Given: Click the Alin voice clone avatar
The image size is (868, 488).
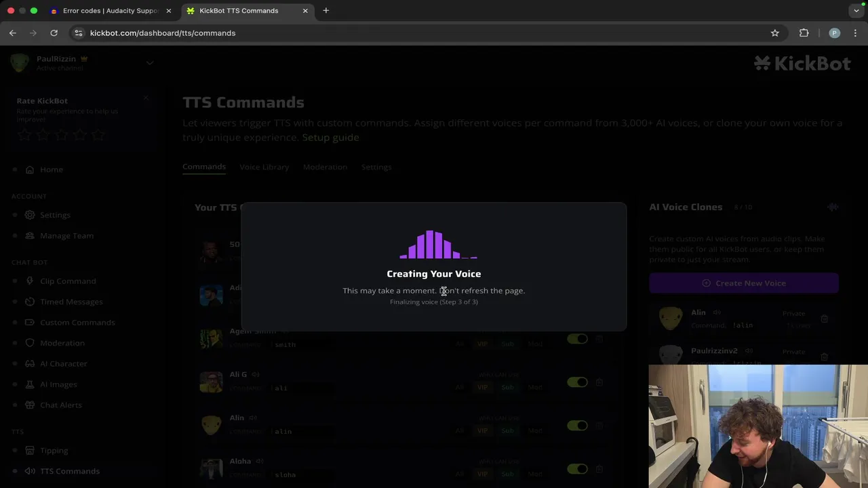Looking at the screenshot, I should click(x=671, y=319).
